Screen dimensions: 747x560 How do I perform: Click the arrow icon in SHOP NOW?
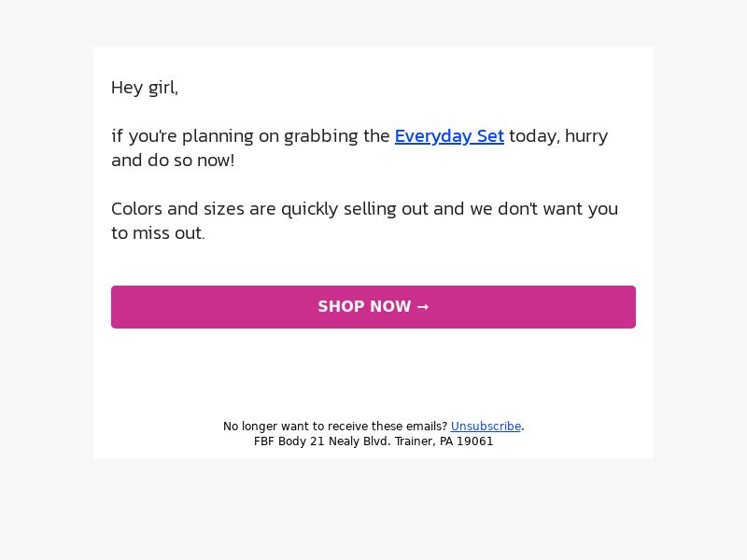423,307
